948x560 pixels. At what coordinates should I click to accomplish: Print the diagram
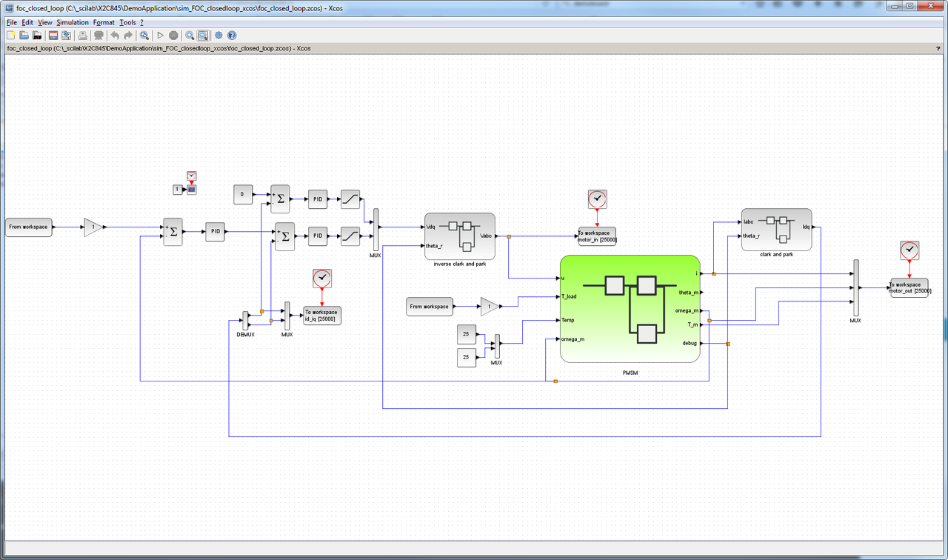pyautogui.click(x=82, y=35)
